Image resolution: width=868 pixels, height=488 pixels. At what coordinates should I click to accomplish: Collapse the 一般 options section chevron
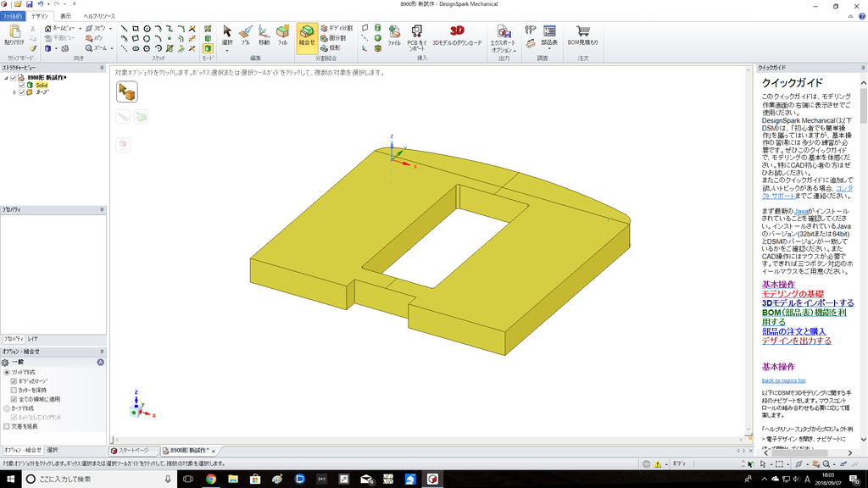point(100,362)
